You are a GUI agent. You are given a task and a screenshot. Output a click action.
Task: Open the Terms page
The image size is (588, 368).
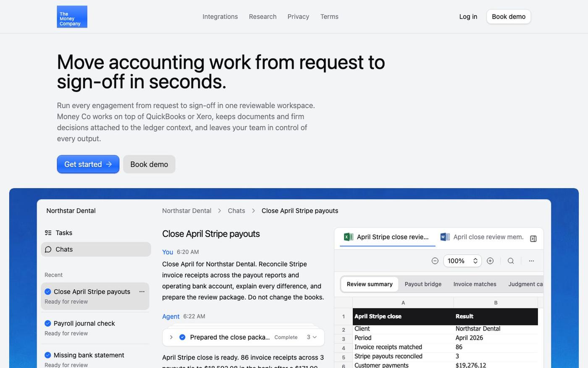point(329,17)
